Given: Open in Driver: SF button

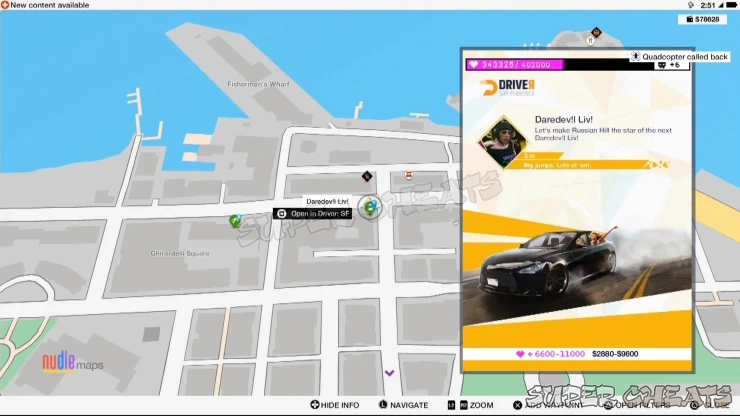Looking at the screenshot, I should [312, 213].
